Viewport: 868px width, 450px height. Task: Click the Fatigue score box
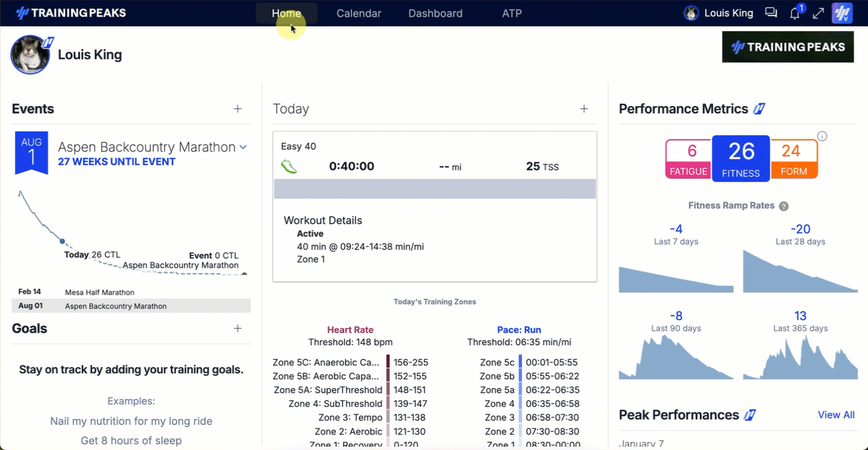pyautogui.click(x=688, y=159)
